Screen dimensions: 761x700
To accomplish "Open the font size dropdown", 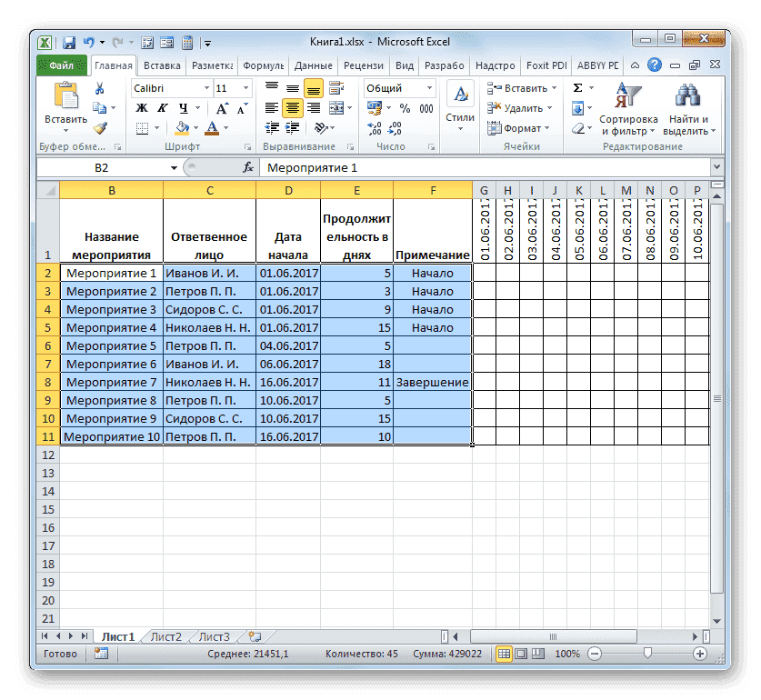I will coord(245,88).
